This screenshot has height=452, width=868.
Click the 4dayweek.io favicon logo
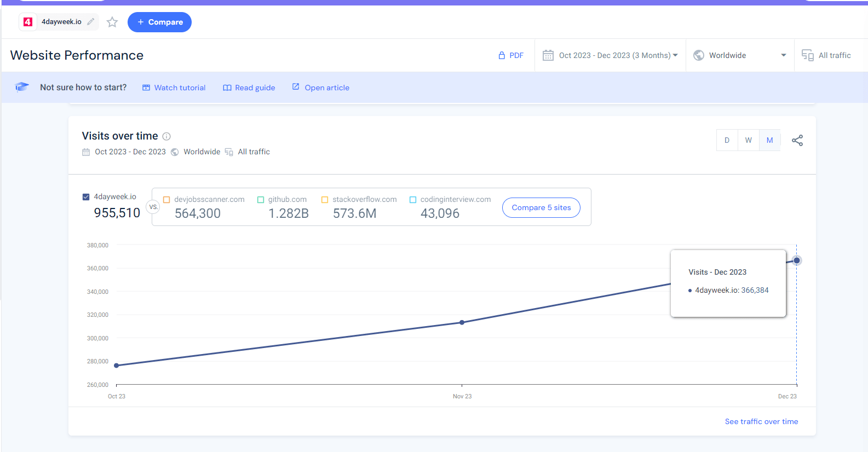28,22
